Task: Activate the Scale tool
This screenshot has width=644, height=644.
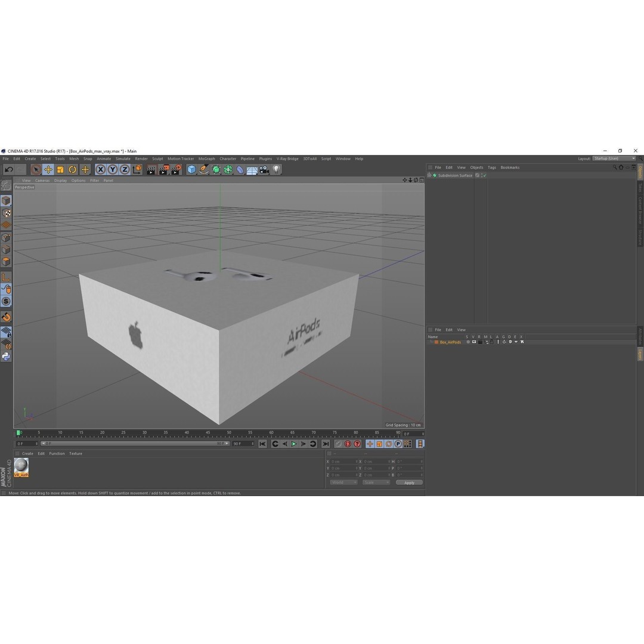Action: pos(60,169)
